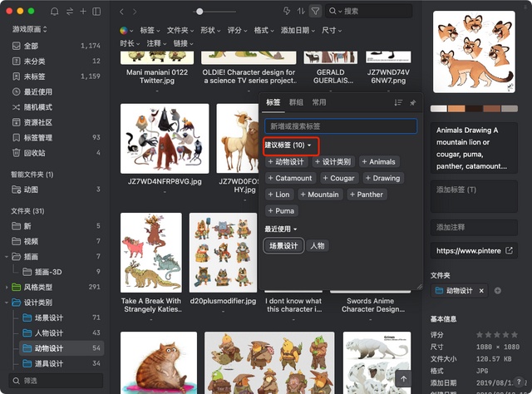Collapse the 建议标签 (10) section

coord(288,145)
